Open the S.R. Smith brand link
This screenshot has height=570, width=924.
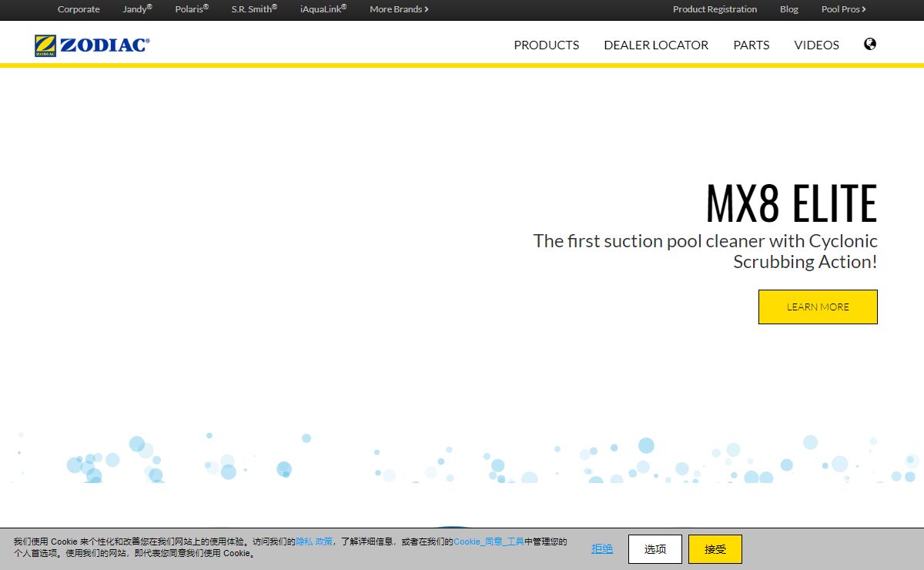[254, 9]
